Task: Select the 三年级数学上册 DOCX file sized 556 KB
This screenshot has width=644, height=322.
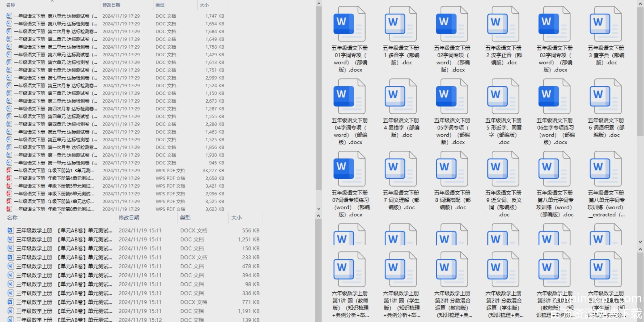Action: tap(61, 231)
